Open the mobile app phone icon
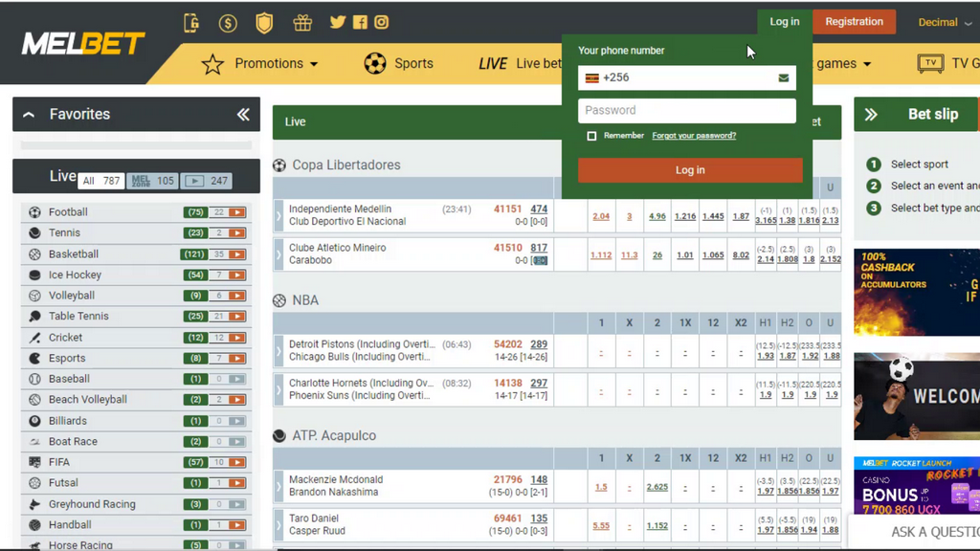The image size is (980, 551). [x=191, y=23]
